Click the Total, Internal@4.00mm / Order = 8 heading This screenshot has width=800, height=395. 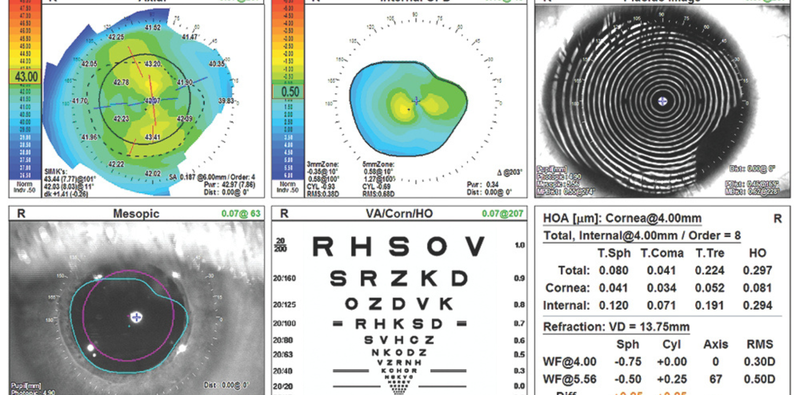pyautogui.click(x=642, y=235)
